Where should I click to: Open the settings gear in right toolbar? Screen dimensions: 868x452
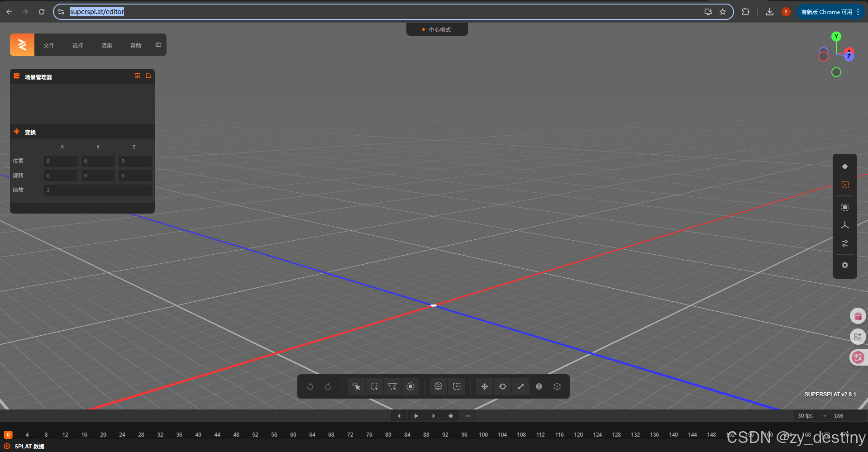[x=845, y=265]
